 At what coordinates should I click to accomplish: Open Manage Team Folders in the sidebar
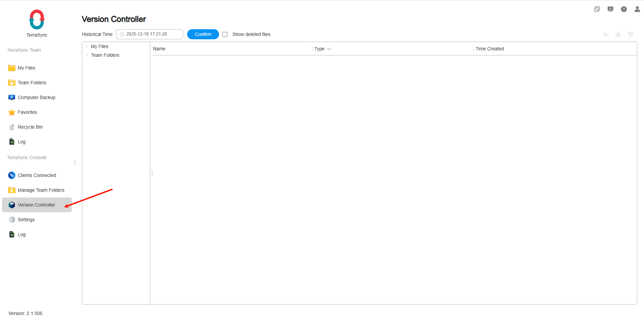click(x=37, y=190)
